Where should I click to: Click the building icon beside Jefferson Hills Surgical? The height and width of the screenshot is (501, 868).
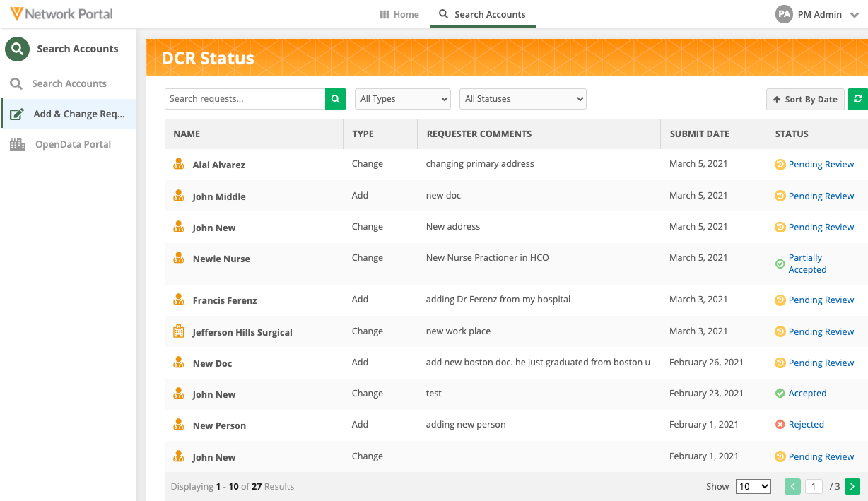179,331
